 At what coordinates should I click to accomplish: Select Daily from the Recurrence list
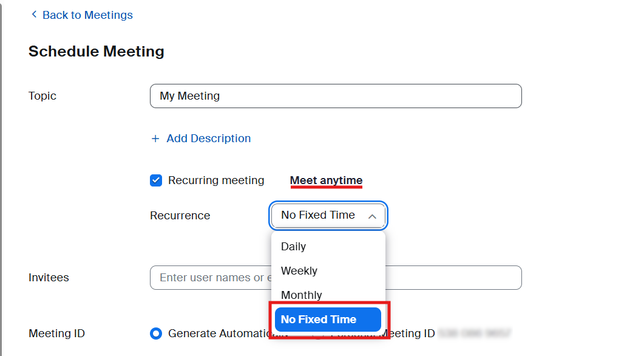click(x=293, y=247)
